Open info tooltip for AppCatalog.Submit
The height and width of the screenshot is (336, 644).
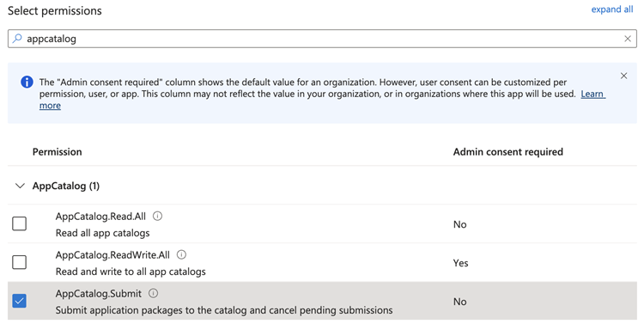coord(153,293)
